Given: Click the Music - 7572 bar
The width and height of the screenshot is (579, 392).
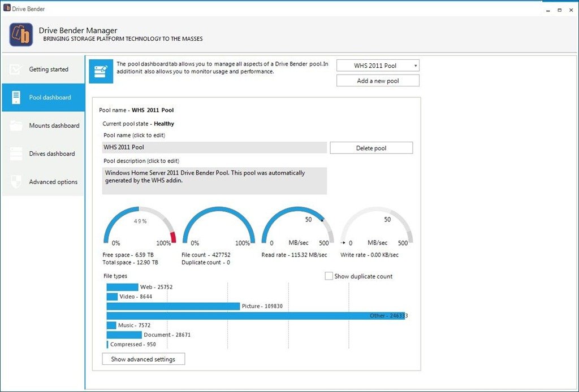Looking at the screenshot, I should pos(111,325).
